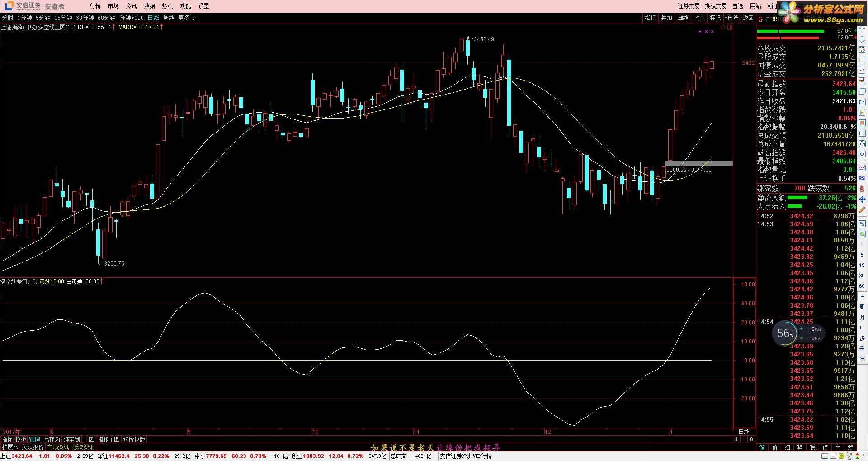868x461 pixels.
Task: Select the 管理 tab at bottom
Action: pyautogui.click(x=34, y=439)
